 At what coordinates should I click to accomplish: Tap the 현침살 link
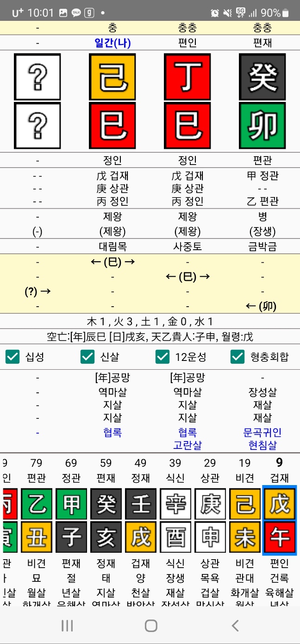(x=262, y=445)
